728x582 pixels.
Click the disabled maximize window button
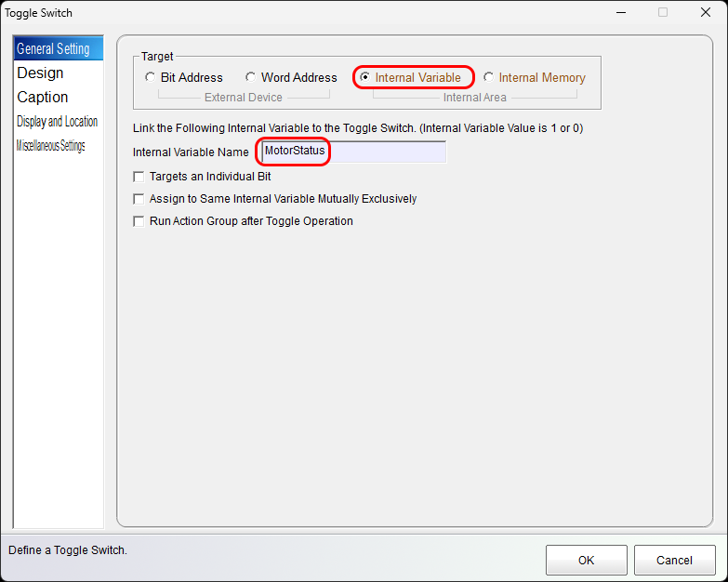663,13
